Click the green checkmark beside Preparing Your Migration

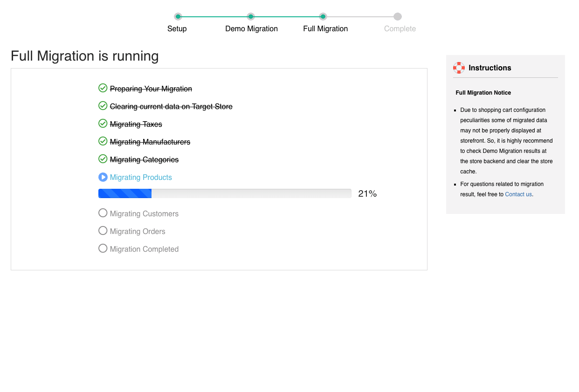click(103, 88)
